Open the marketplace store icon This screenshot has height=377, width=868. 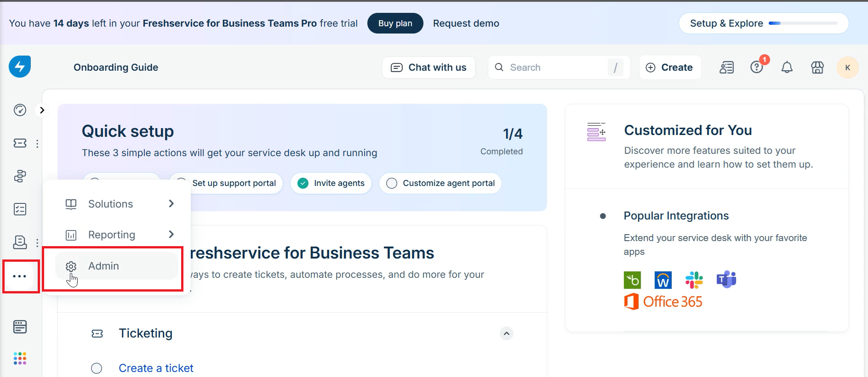pos(817,68)
